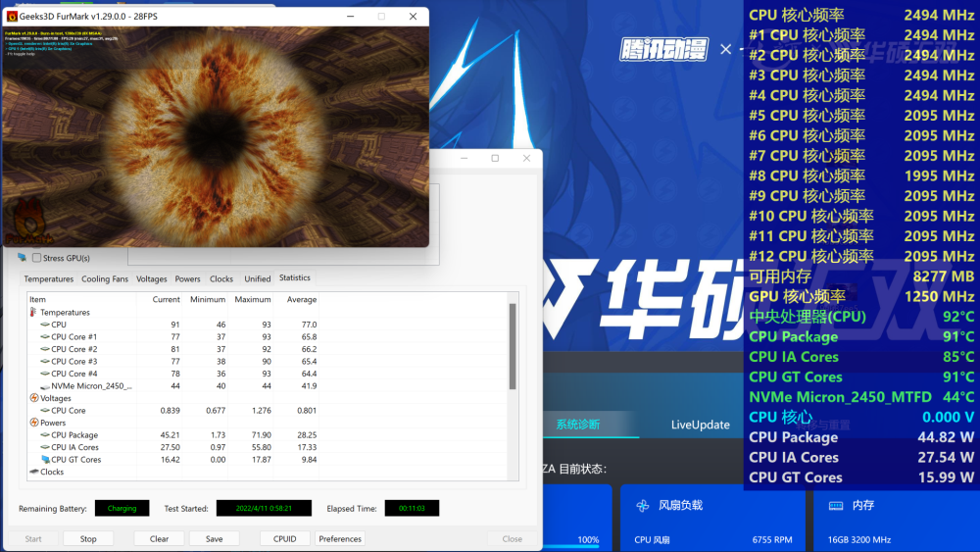The height and width of the screenshot is (552, 980).
Task: Click the GPU icon beside Stress GPU(s)
Action: tap(23, 258)
